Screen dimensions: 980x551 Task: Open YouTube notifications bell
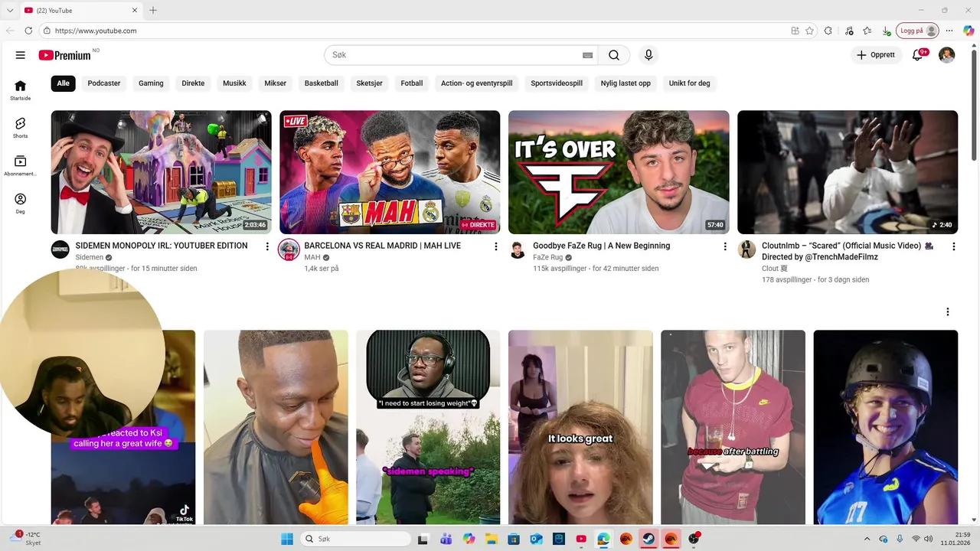point(918,55)
